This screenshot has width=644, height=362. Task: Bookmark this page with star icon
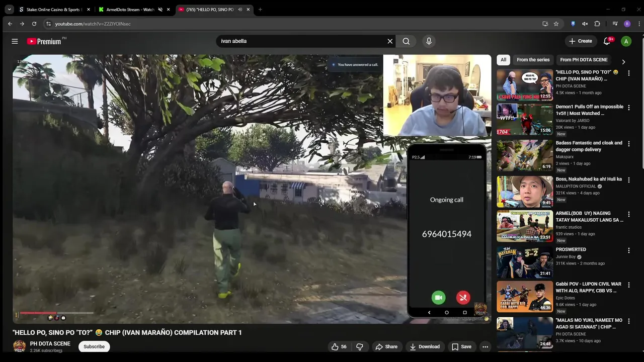556,24
